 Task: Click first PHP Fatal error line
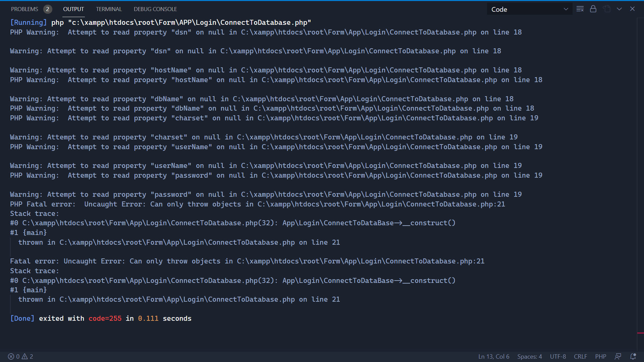click(x=257, y=204)
